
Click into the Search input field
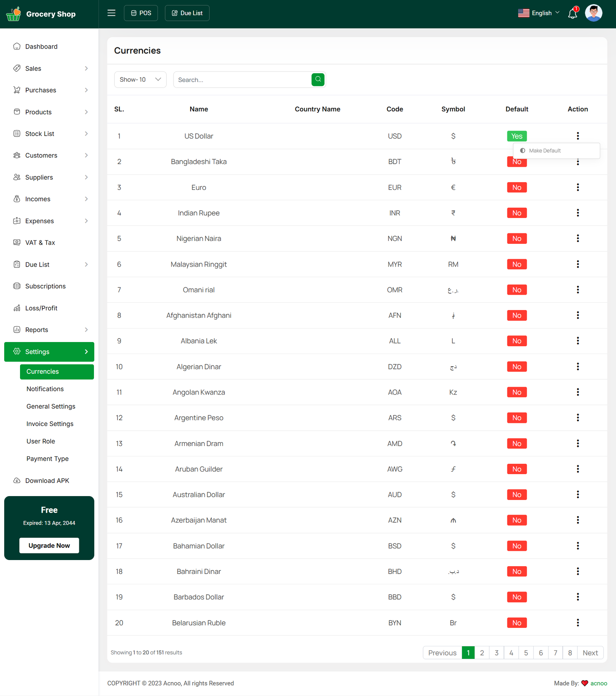click(243, 80)
